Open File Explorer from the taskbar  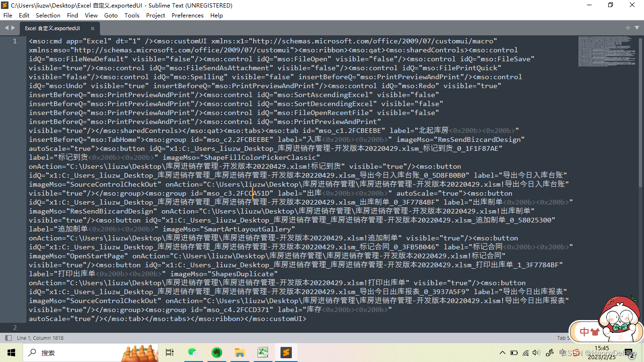(x=239, y=353)
